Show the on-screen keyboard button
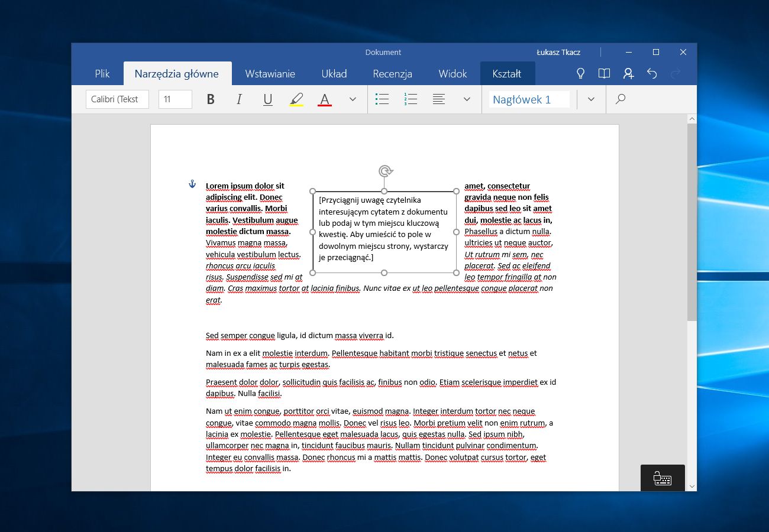The image size is (769, 532). [663, 478]
